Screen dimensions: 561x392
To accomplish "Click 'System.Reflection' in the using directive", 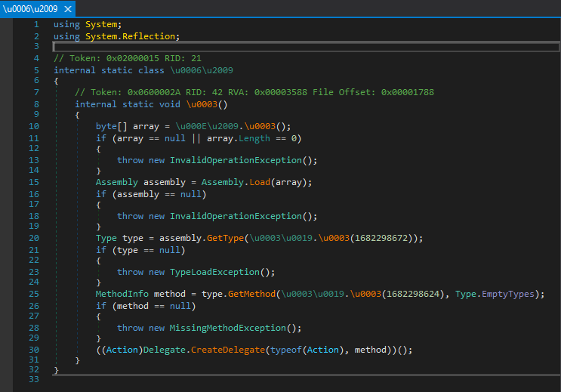I will tap(130, 36).
